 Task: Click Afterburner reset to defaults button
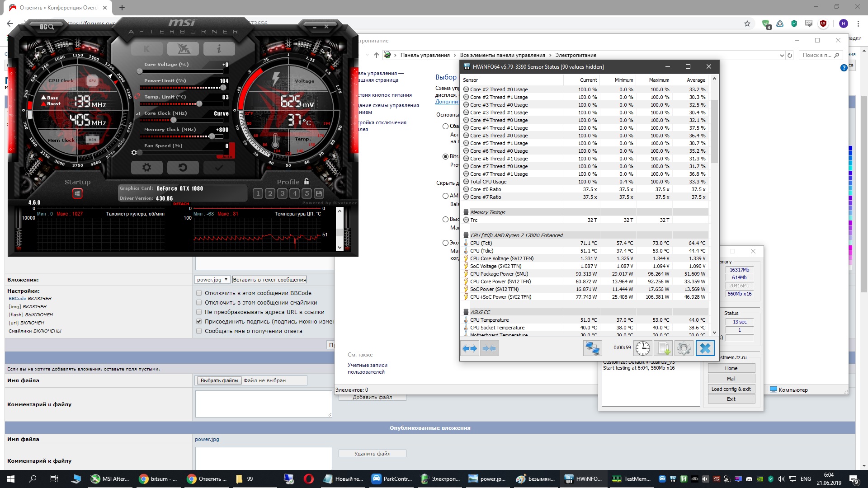pyautogui.click(x=183, y=168)
